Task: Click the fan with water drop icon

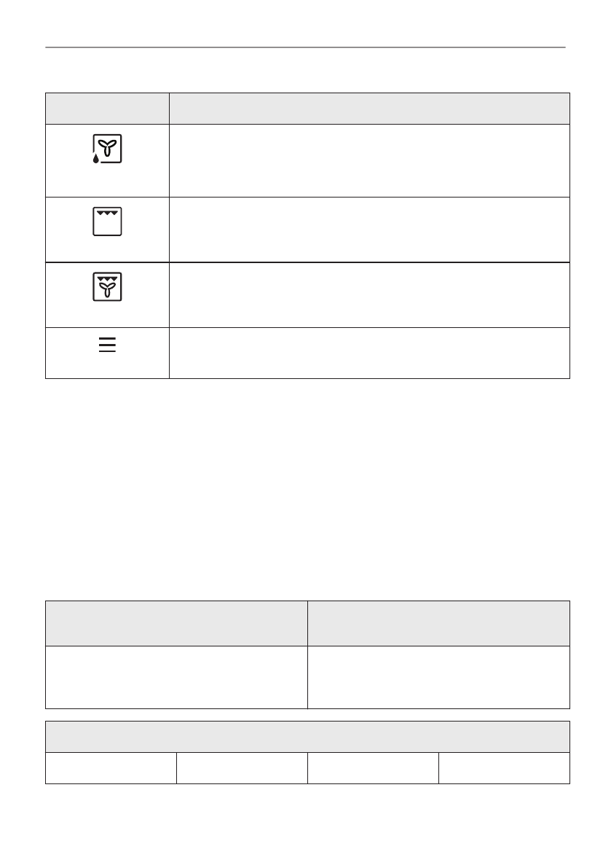Action: coord(107,149)
